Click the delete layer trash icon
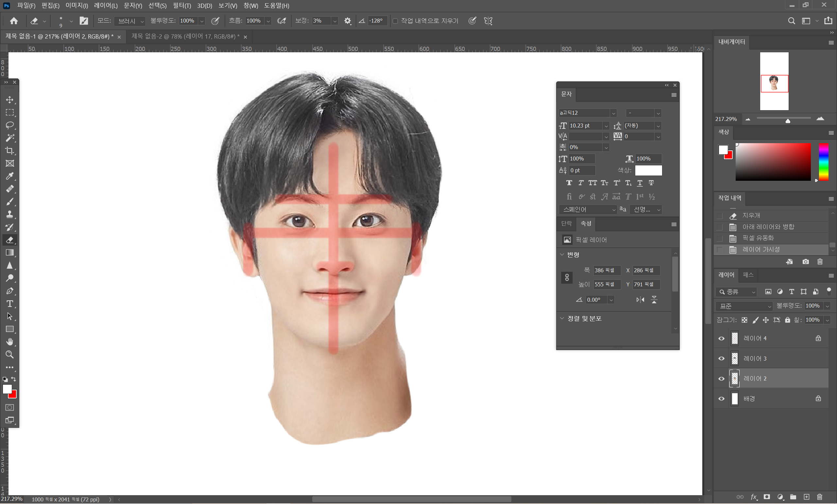Image resolution: width=837 pixels, height=504 pixels. (820, 497)
